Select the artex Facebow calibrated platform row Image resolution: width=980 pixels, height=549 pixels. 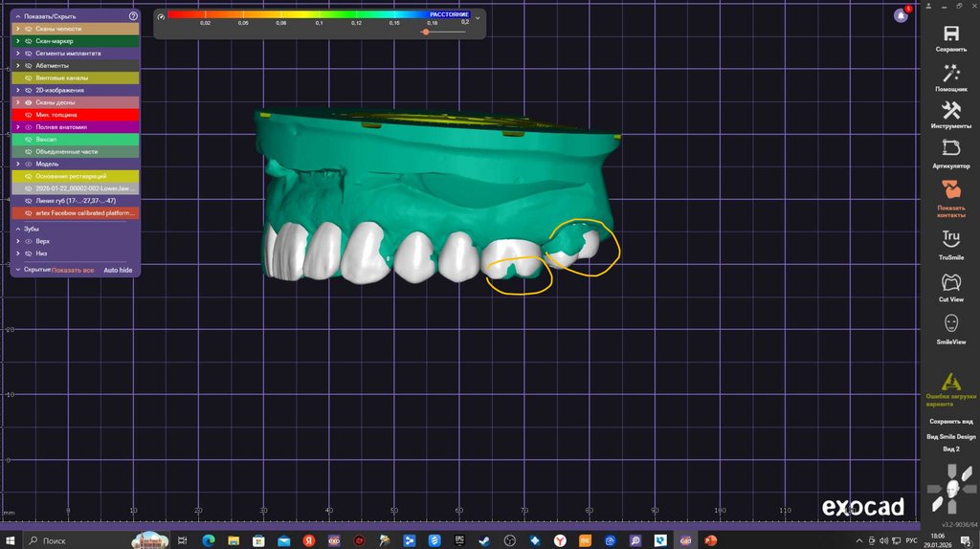pos(75,213)
